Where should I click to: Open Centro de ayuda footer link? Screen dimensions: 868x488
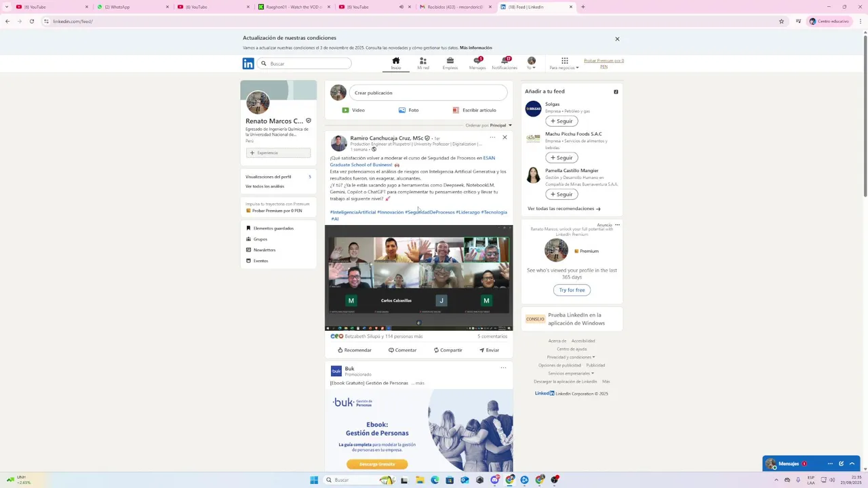[572, 349]
